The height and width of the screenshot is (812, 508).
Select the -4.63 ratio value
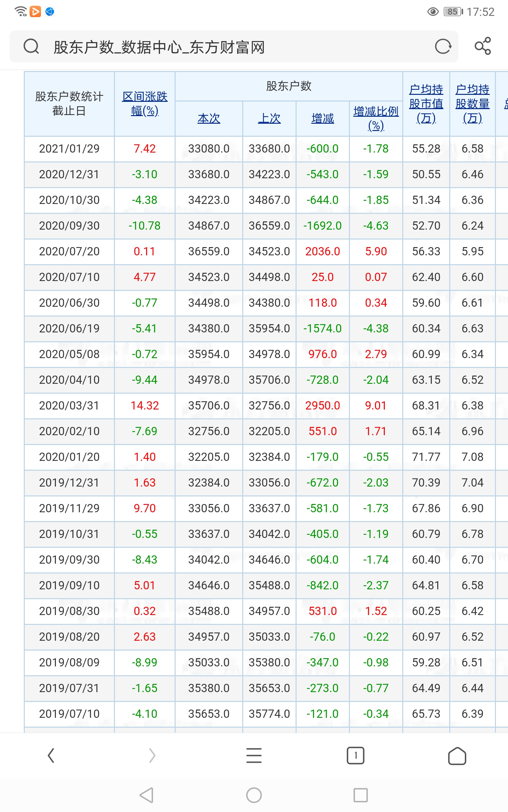coord(376,226)
